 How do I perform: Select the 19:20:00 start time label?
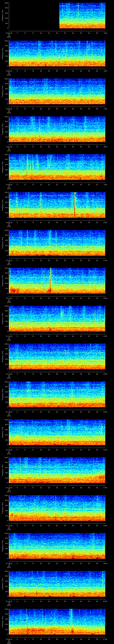(9, 639)
